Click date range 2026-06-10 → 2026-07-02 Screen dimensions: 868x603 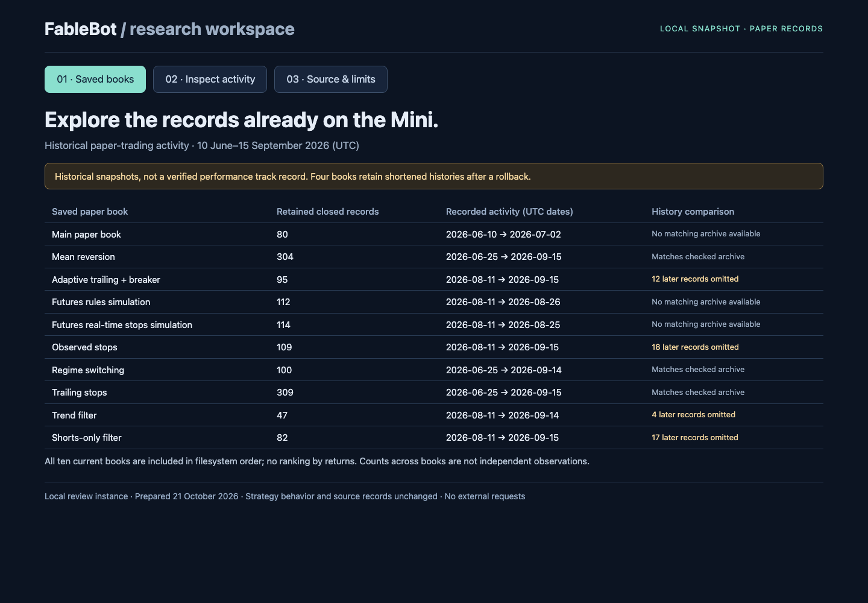(x=503, y=235)
